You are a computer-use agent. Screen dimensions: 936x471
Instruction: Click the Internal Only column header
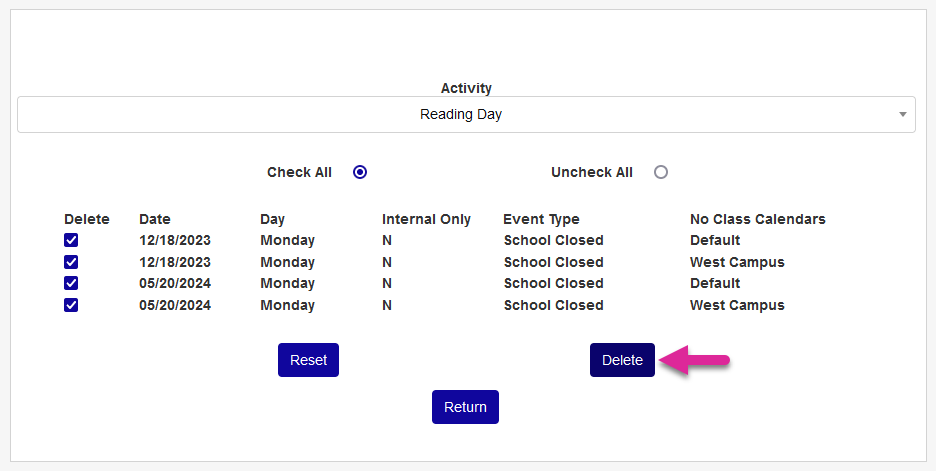[426, 219]
